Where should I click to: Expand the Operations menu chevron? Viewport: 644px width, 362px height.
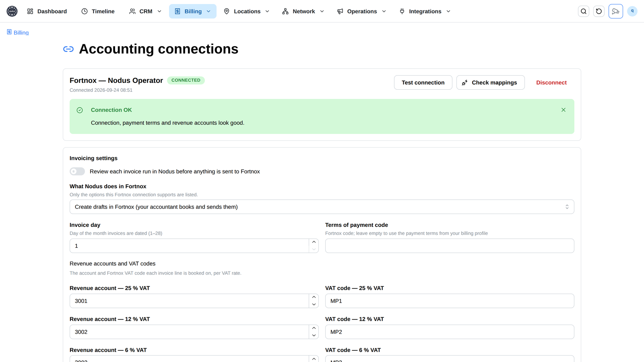coord(384,11)
